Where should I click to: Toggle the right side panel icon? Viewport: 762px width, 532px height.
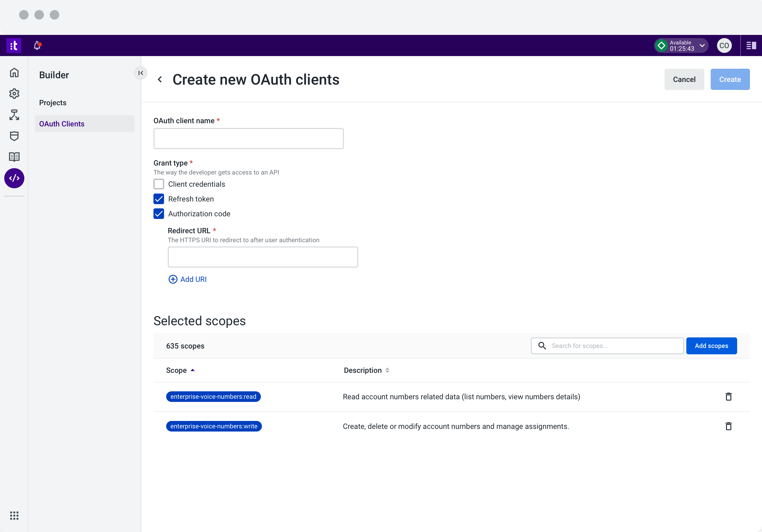[751, 45]
